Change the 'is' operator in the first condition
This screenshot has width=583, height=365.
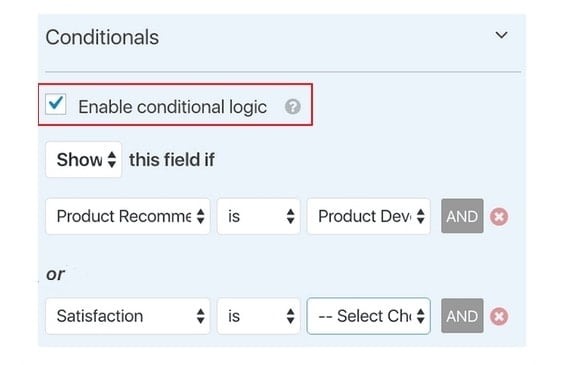pos(258,216)
